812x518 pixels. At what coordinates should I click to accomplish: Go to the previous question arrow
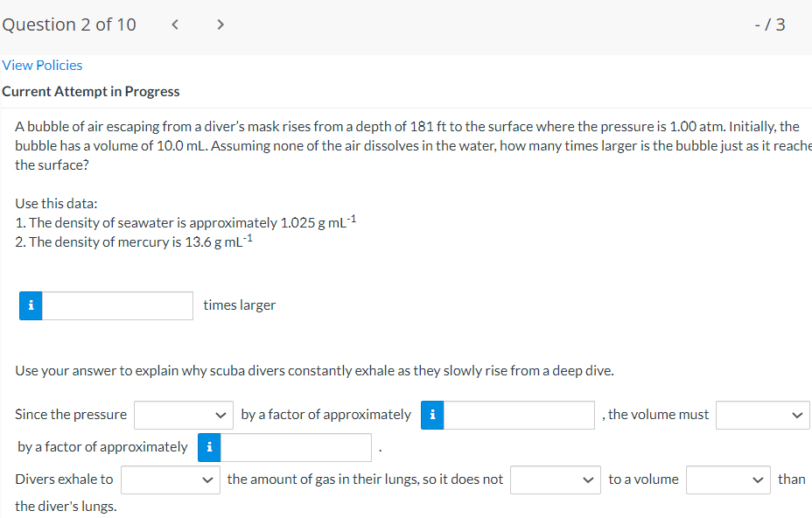coord(175,24)
